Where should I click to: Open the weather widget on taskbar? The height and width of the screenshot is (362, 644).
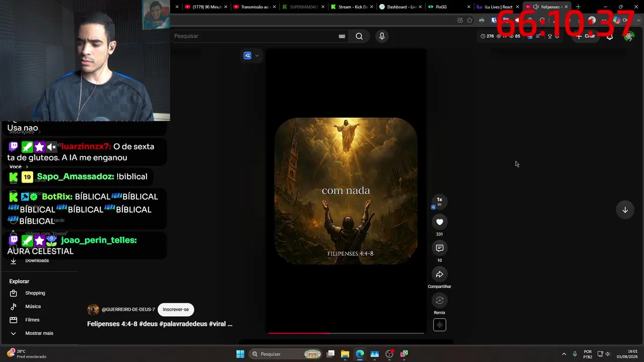[x=27, y=354]
